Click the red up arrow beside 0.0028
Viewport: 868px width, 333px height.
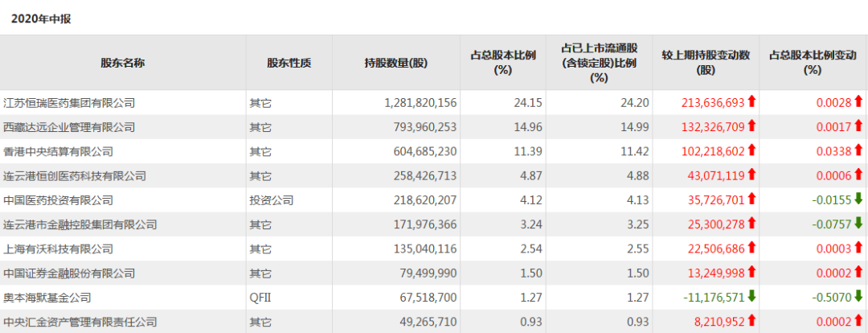click(x=858, y=102)
